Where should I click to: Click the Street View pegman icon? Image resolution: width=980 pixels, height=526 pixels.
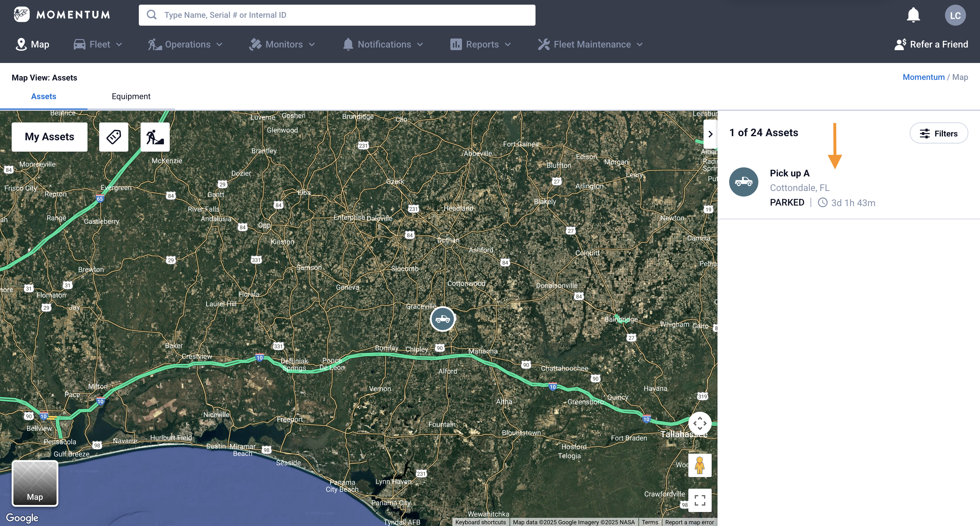(x=700, y=465)
